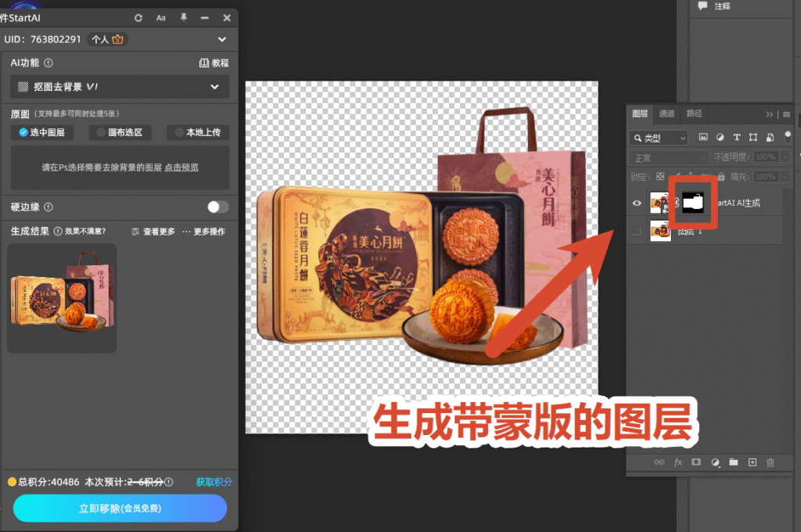Create new fill or adjustment layer

[715, 462]
